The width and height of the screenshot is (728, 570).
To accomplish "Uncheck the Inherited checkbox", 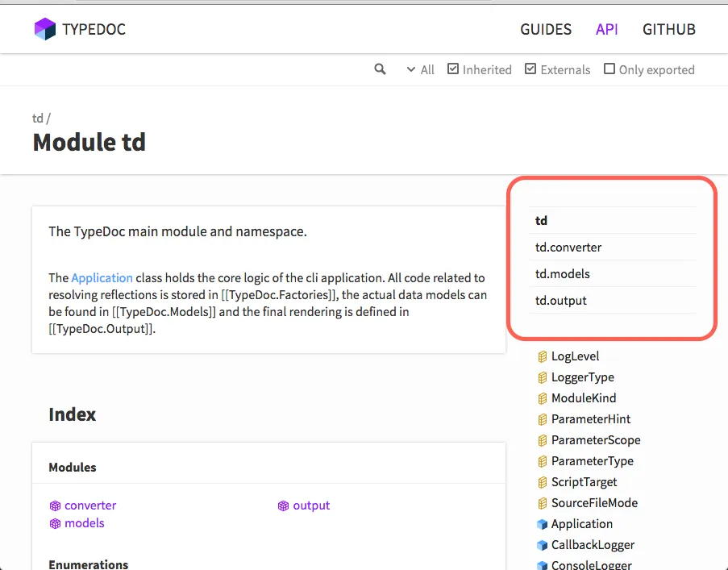I will 452,69.
